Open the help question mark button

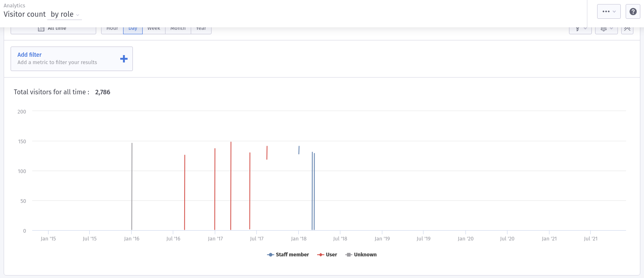(633, 12)
